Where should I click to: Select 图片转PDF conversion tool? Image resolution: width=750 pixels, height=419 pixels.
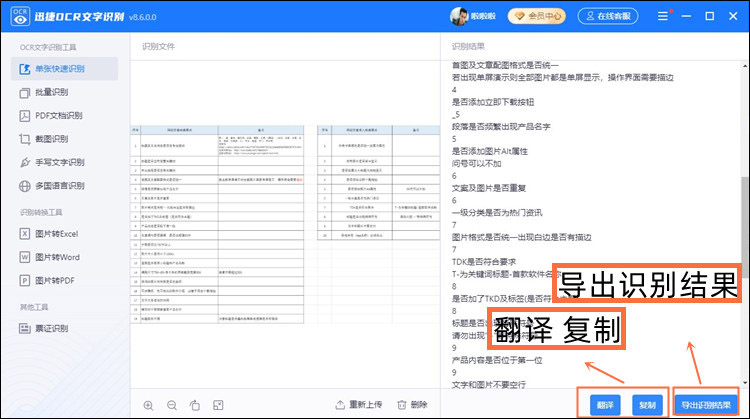click(55, 280)
